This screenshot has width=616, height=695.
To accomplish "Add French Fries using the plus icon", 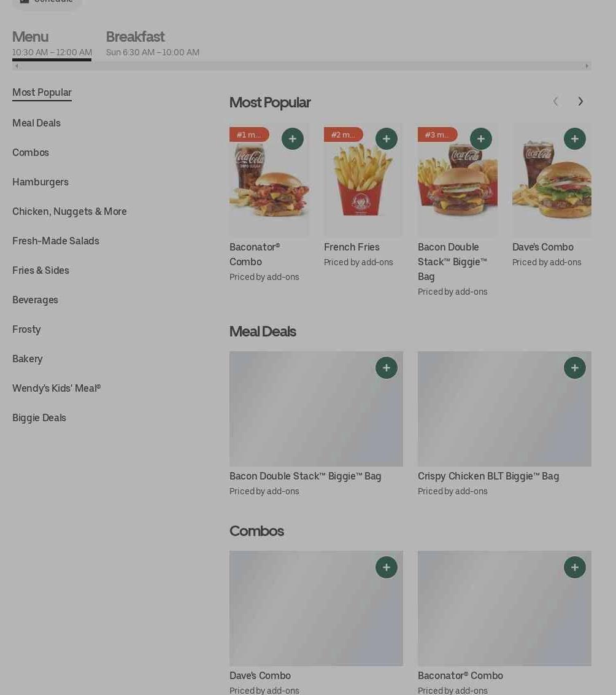I will pos(386,139).
